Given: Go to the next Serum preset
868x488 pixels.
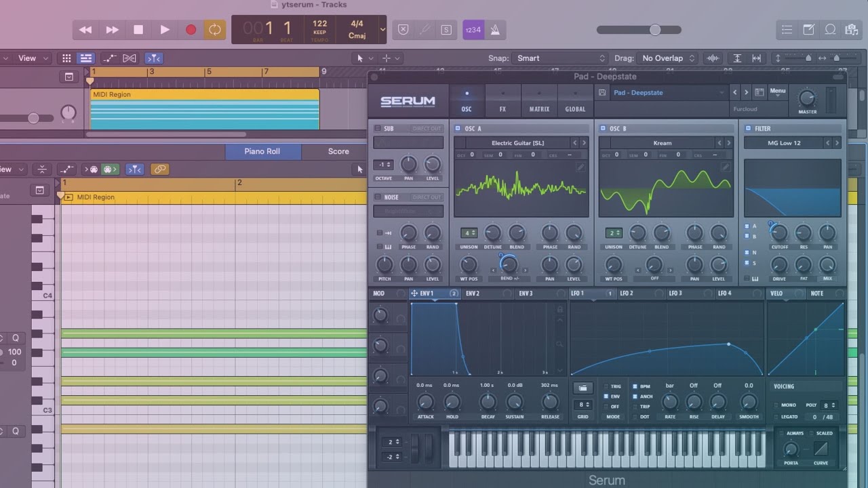Looking at the screenshot, I should point(746,92).
